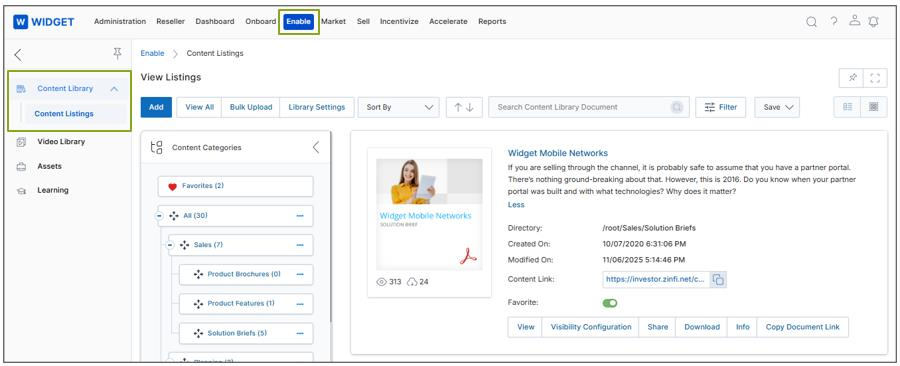900x366 pixels.
Task: Click the Share button for the document
Action: point(657,327)
